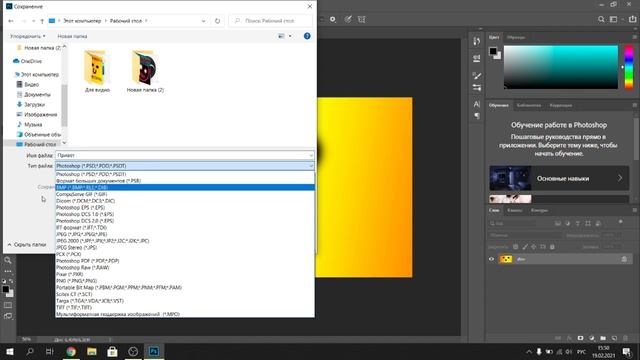The height and width of the screenshot is (360, 640).
Task: Change screen mode icon in toolbar
Action: pos(8,316)
